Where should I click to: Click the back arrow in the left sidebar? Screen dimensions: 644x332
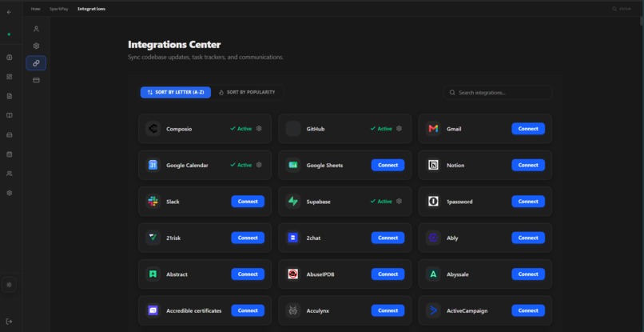coord(9,12)
